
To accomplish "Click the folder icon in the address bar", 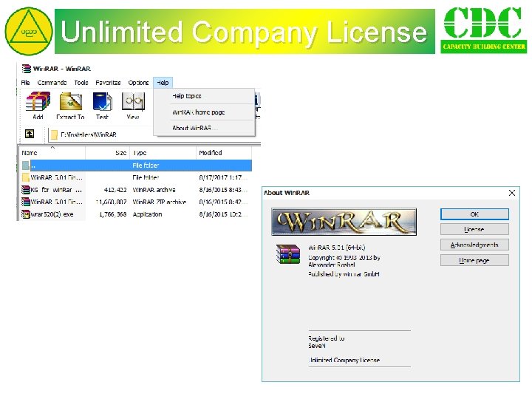I will coord(54,134).
